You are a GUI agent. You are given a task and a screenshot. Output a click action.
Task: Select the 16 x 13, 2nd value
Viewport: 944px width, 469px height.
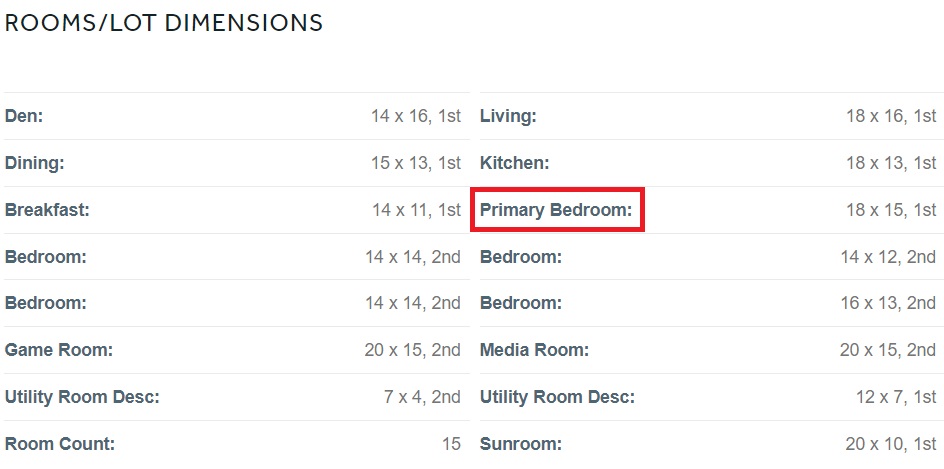[888, 303]
